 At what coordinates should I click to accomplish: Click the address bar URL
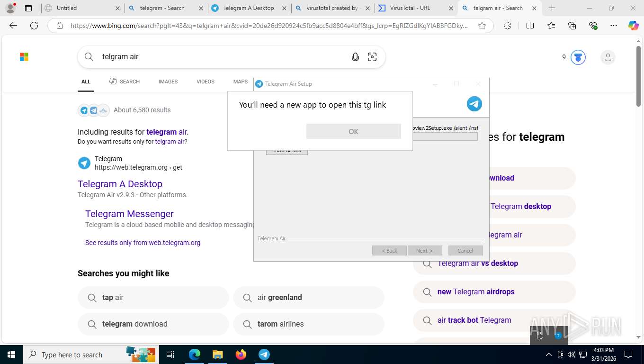[x=269, y=26]
